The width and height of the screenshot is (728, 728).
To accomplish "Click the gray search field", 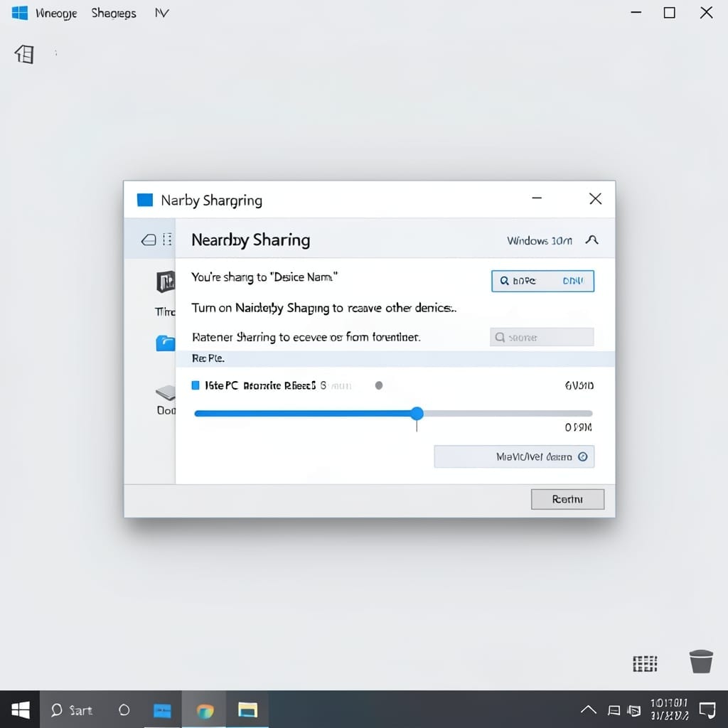I will click(541, 337).
